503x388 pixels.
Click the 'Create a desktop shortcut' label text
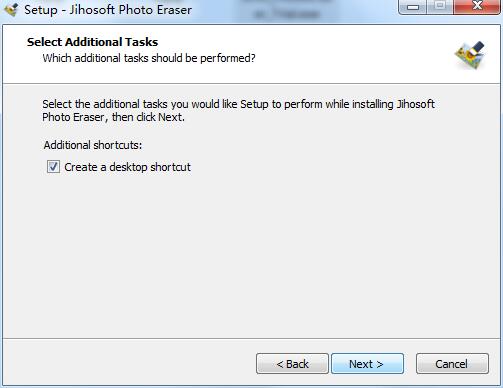(x=127, y=167)
